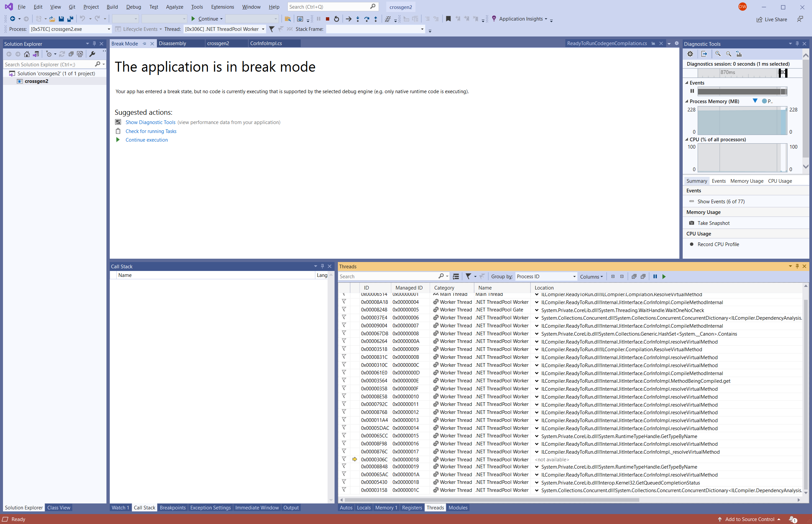
Task: Click the diagnostics session timeline ruler
Action: click(x=742, y=73)
